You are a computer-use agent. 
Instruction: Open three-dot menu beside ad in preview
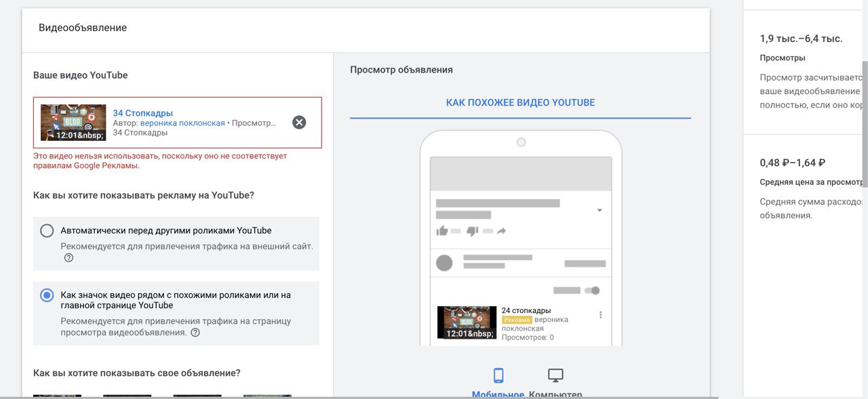coord(601,315)
